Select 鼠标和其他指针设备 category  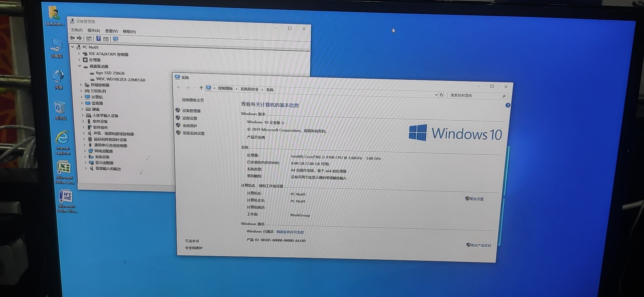point(110,139)
